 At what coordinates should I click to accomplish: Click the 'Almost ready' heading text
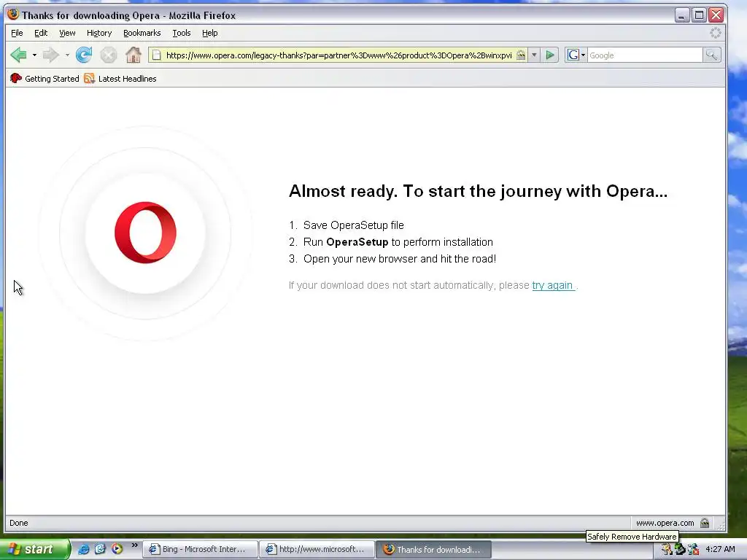(478, 191)
